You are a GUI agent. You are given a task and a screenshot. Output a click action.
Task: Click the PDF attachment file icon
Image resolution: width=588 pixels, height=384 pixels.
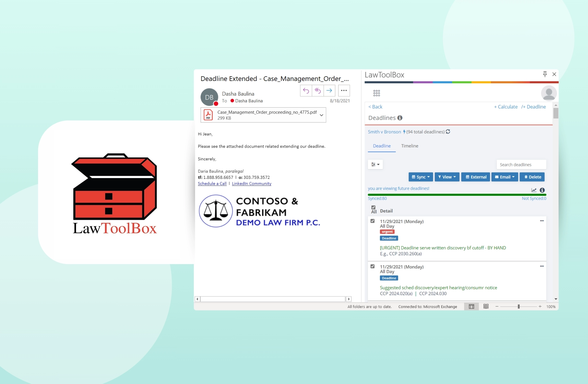tap(208, 115)
